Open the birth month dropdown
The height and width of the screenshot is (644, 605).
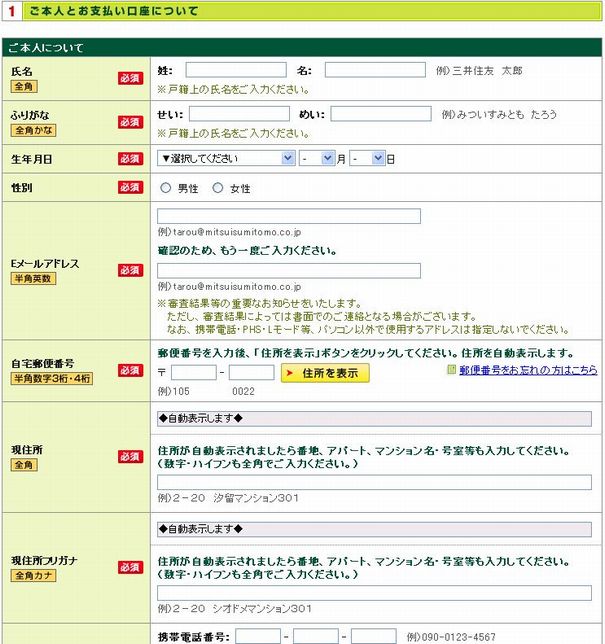(x=316, y=158)
